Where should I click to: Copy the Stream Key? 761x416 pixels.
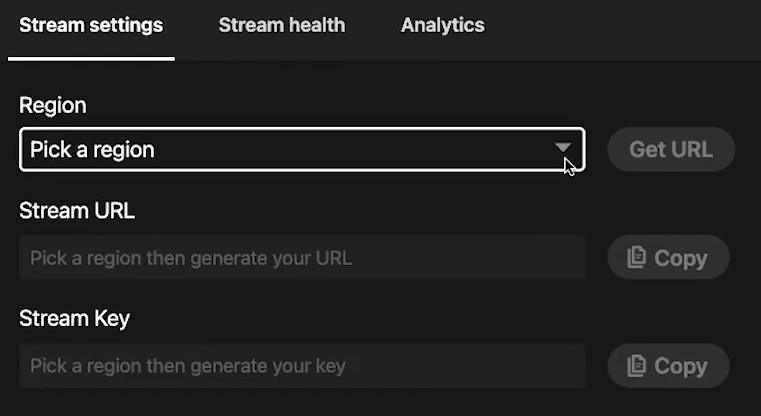click(668, 366)
